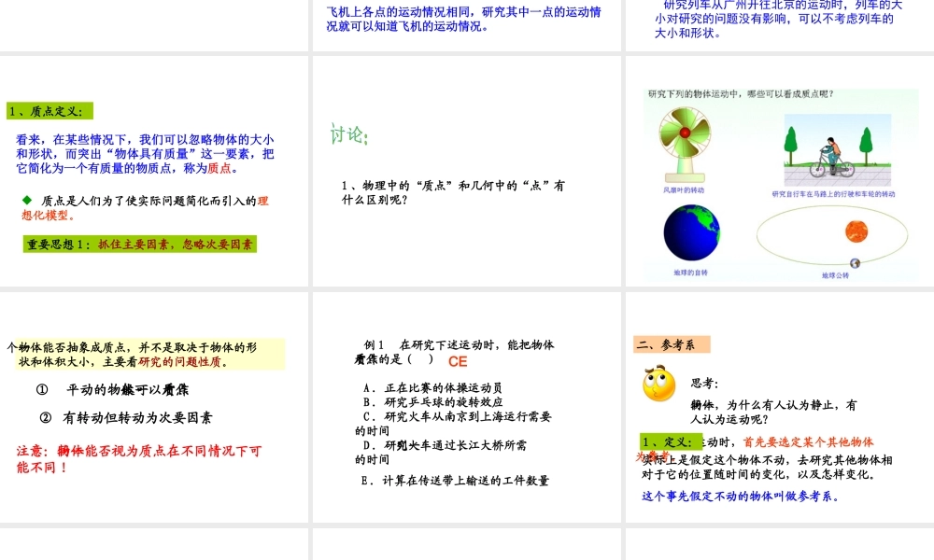Select option 'A. 正在比赛的体操运动员'
This screenshot has height=560, width=934.
click(x=432, y=387)
